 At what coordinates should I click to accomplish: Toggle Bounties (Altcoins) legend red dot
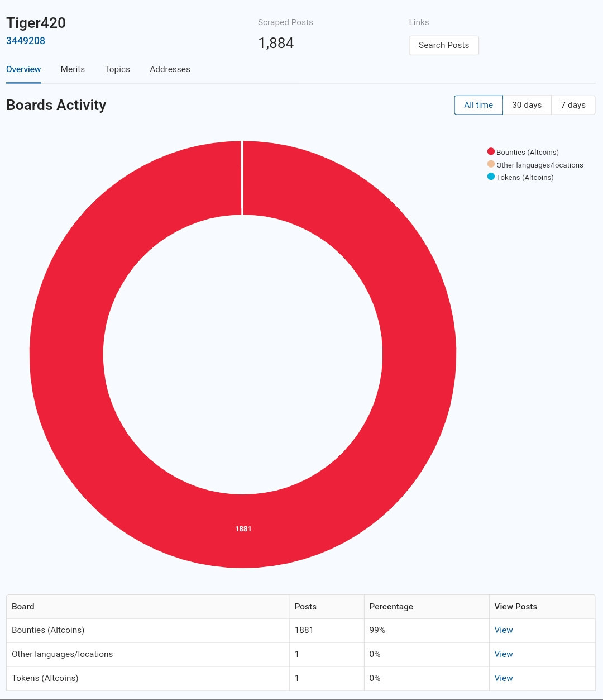491,151
